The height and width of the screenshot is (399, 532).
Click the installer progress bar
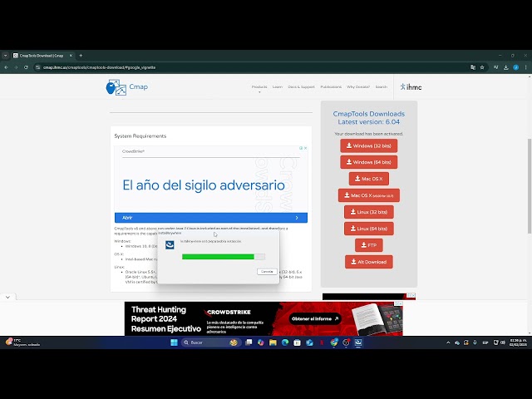(224, 257)
